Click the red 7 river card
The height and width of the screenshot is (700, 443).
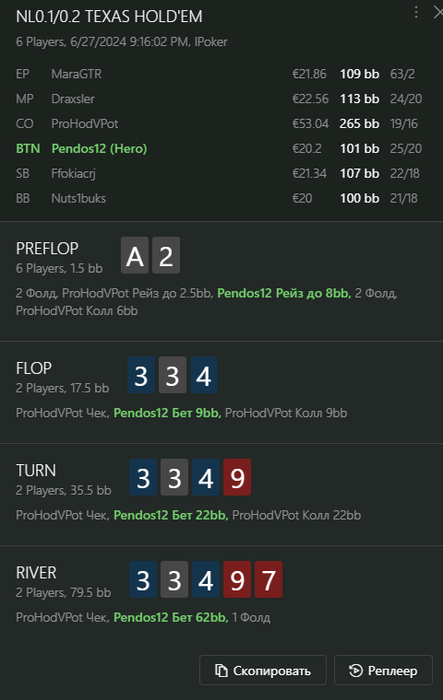pos(268,579)
